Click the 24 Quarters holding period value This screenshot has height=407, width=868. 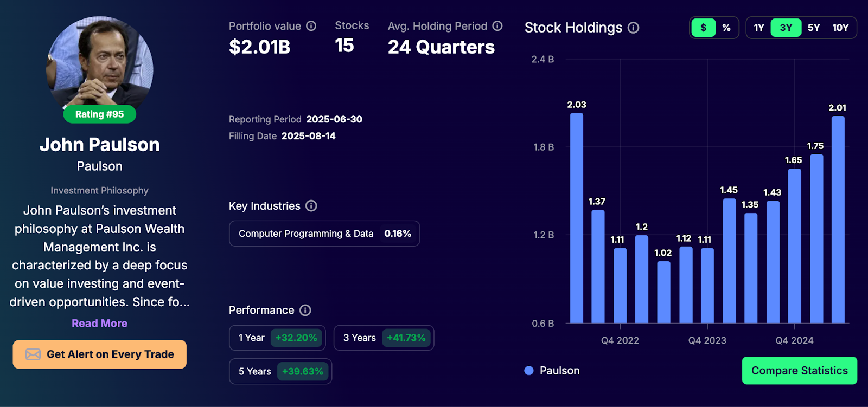pos(441,47)
